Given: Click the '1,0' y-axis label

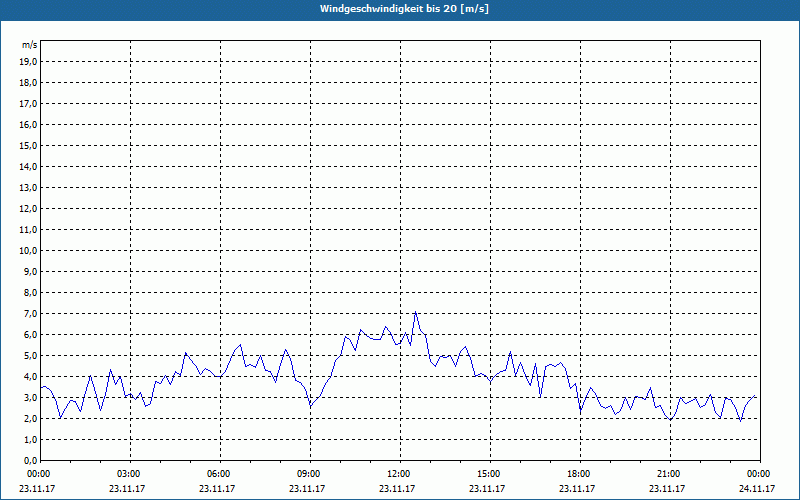Looking at the screenshot, I should (30, 440).
